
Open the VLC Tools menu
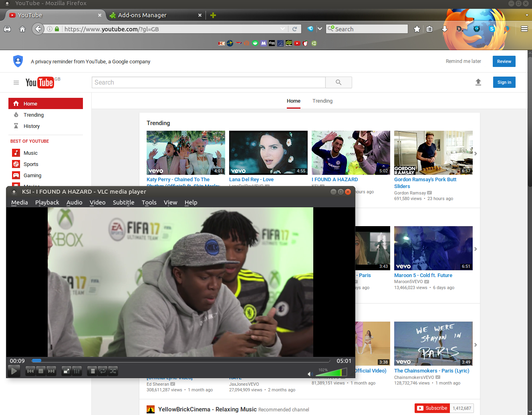point(149,202)
